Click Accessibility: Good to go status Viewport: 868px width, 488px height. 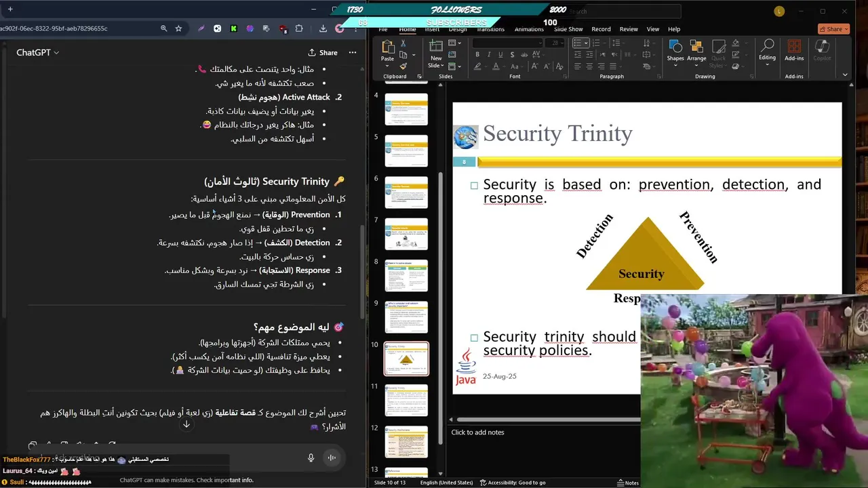coord(513,483)
